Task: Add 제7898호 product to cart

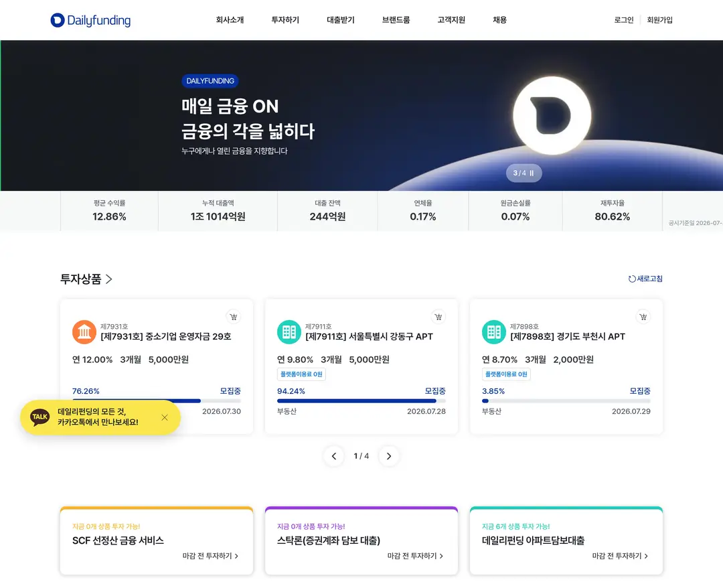Action: click(643, 317)
